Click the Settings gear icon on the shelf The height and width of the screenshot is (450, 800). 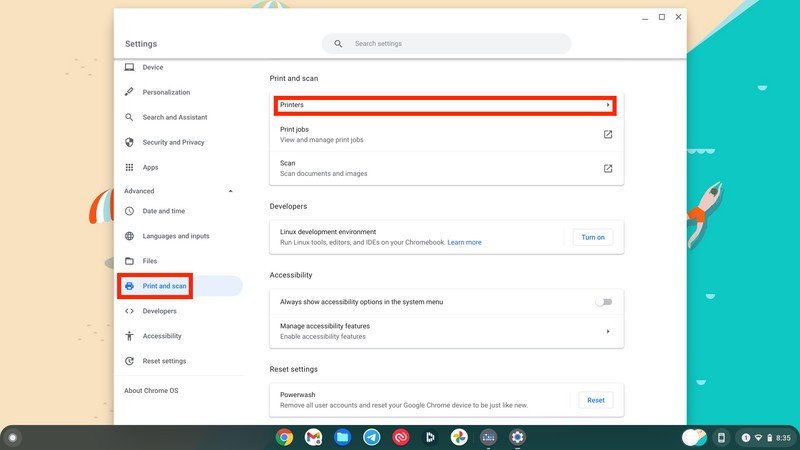[x=517, y=437]
